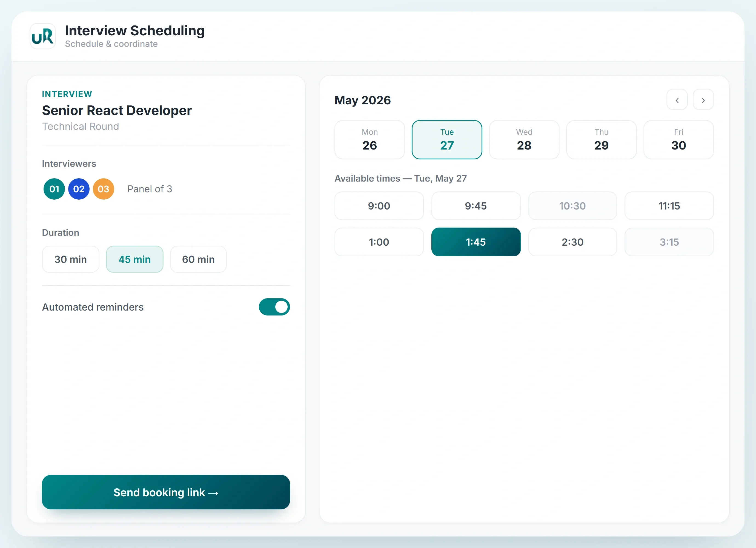Click the Duration label
756x548 pixels.
61,233
